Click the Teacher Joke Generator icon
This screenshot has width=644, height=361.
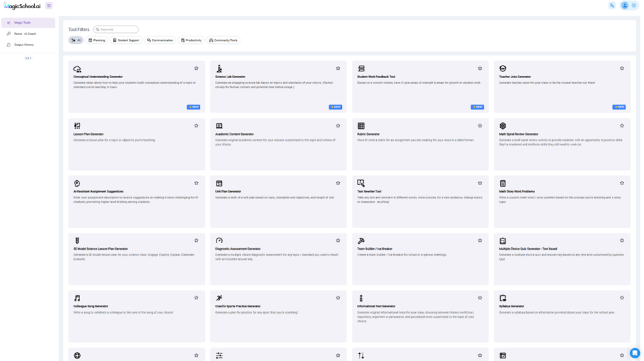coord(503,69)
